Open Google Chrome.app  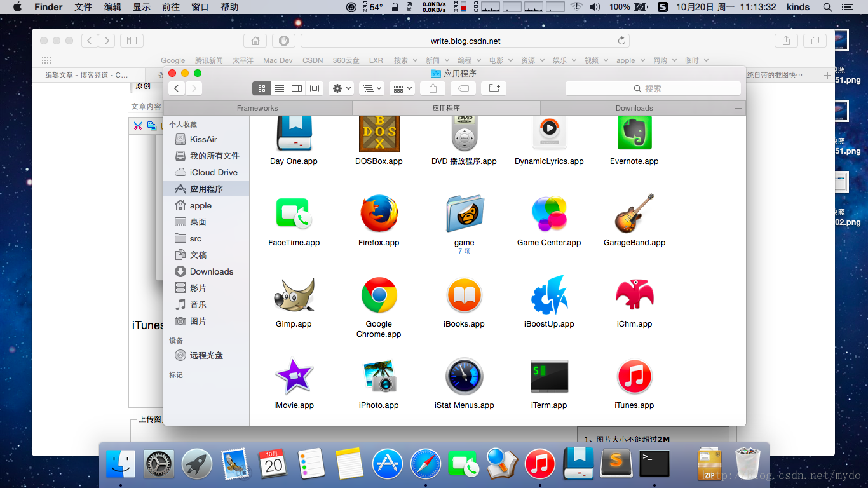click(379, 295)
